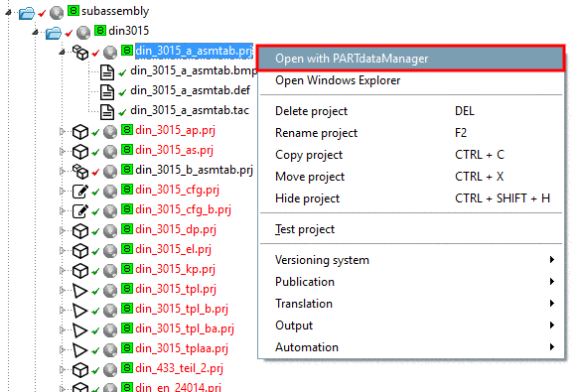Click cube icon of din_3015_as.prj
This screenshot has height=392, width=579.
(x=80, y=152)
